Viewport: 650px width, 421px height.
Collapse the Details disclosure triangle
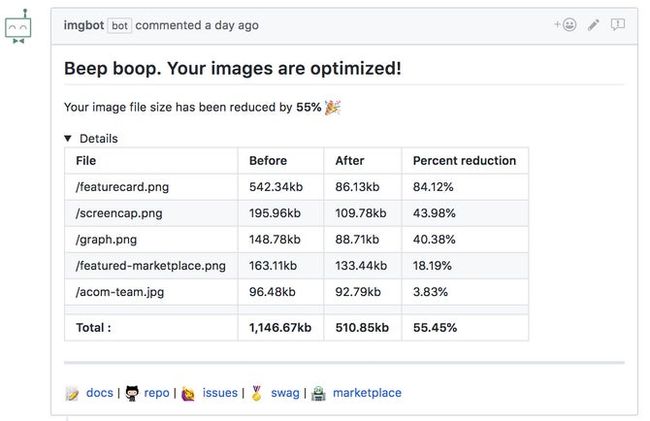(68, 139)
